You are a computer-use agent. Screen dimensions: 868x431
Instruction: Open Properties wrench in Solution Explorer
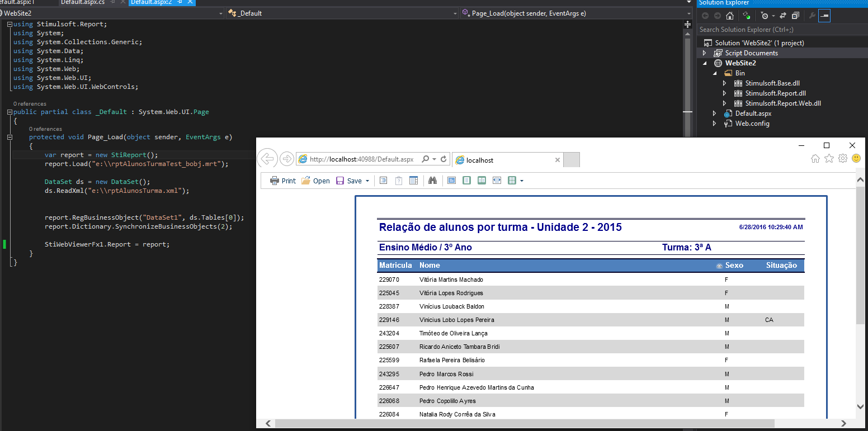(x=812, y=16)
